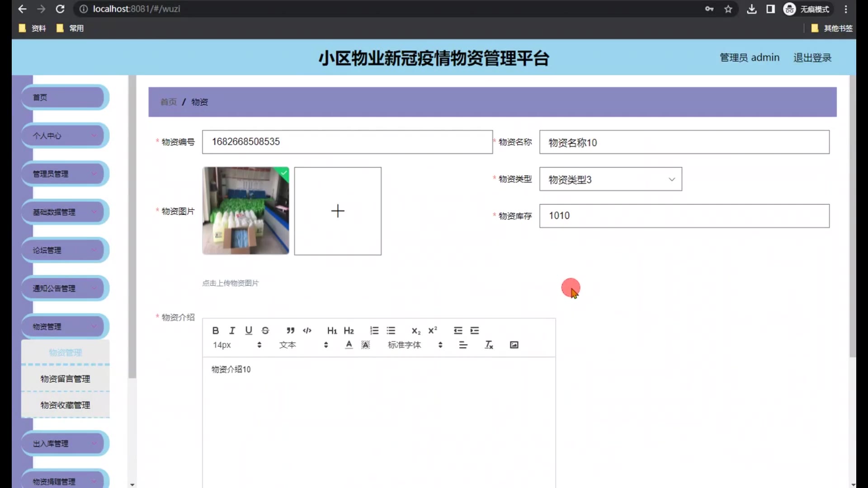Open the text color picker
Image resolution: width=868 pixels, height=488 pixels.
pyautogui.click(x=349, y=345)
